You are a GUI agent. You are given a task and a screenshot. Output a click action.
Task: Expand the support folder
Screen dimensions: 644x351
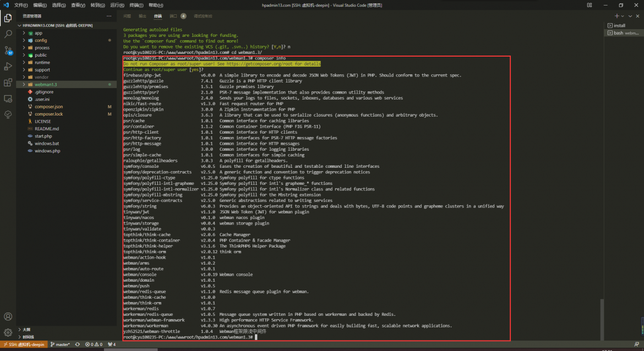[x=67, y=70]
